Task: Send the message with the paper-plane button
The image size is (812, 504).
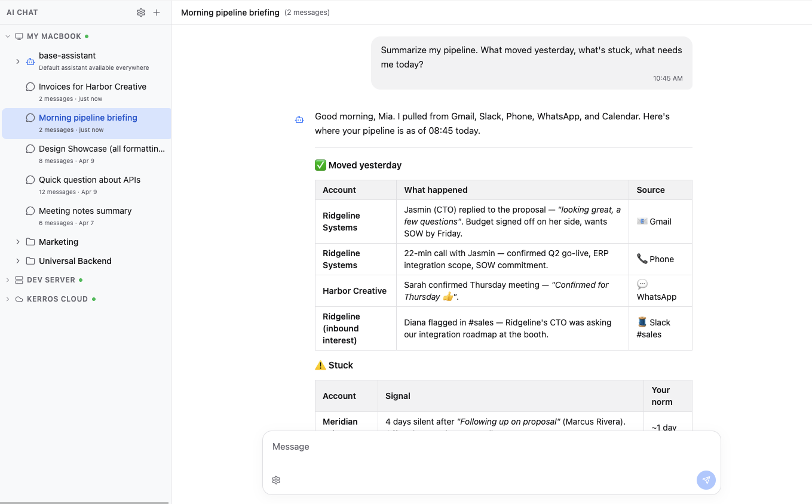Action: [x=706, y=480]
